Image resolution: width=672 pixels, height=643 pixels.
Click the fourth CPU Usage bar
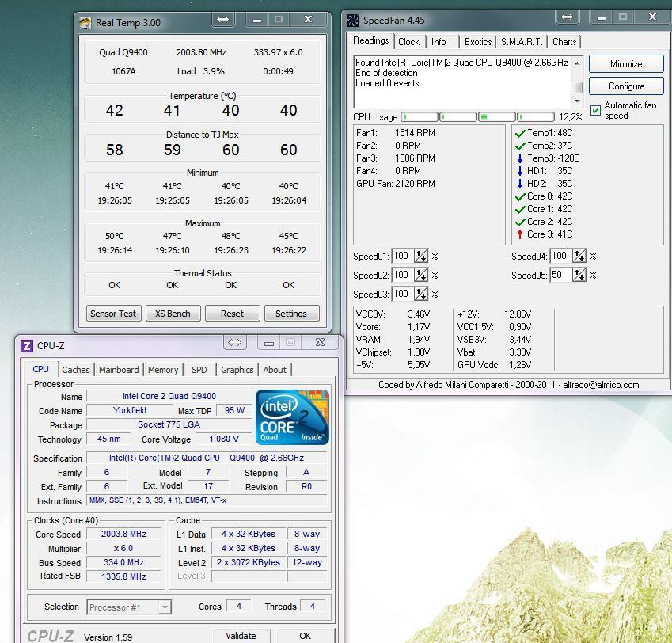536,117
